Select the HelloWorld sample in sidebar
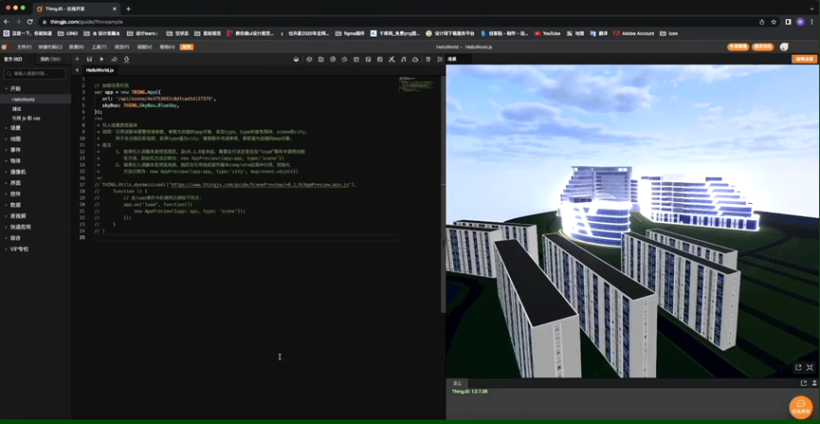Image resolution: width=820 pixels, height=424 pixels. tap(23, 99)
